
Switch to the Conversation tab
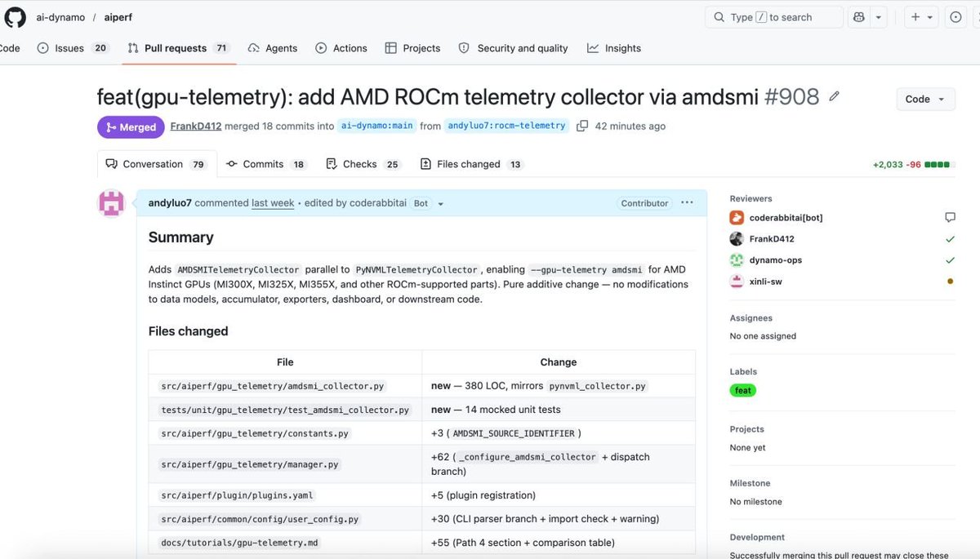157,164
